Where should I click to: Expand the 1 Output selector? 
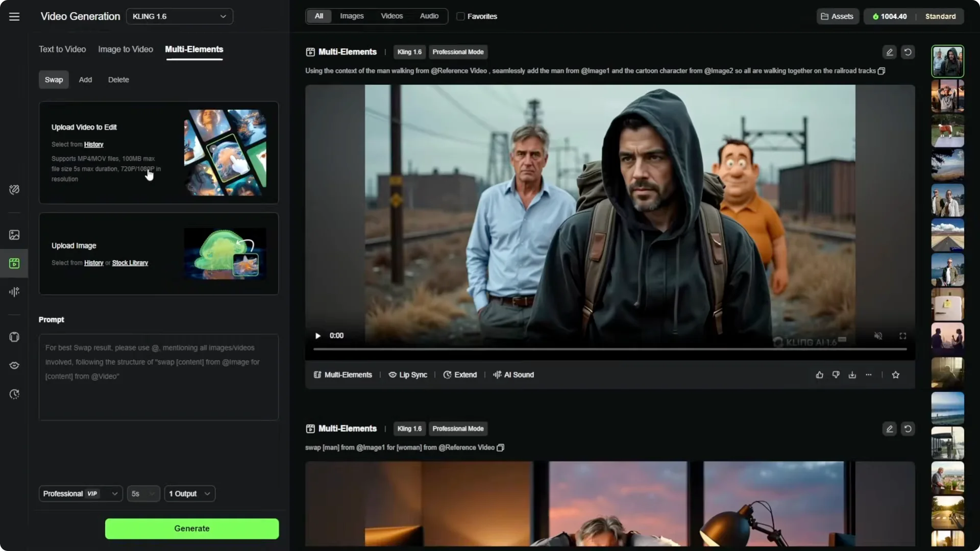tap(189, 493)
